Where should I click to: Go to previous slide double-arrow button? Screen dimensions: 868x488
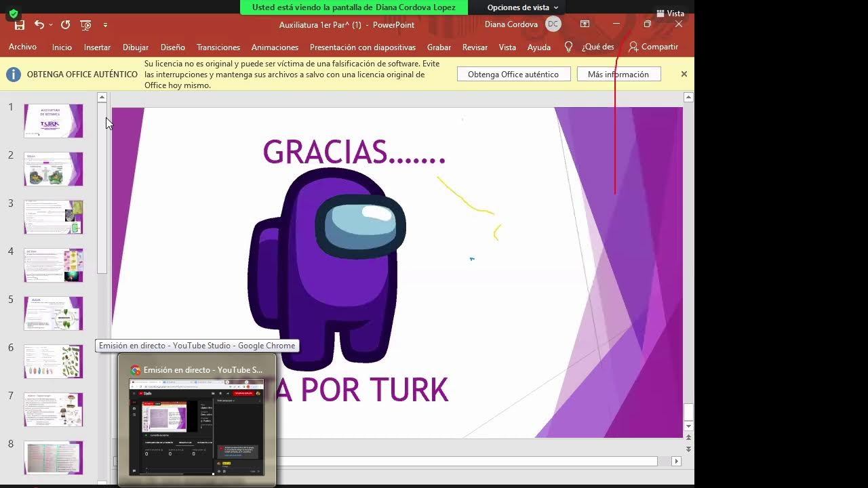pyautogui.click(x=688, y=438)
